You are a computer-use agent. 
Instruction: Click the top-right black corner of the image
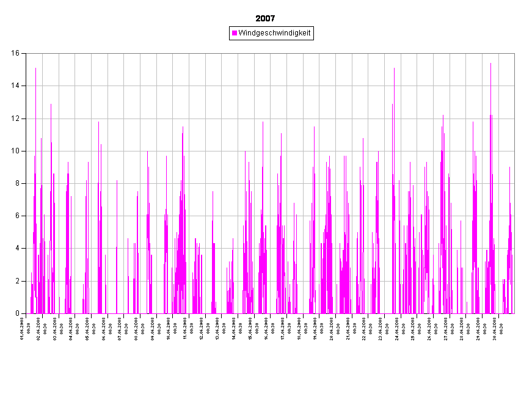[528, 3]
